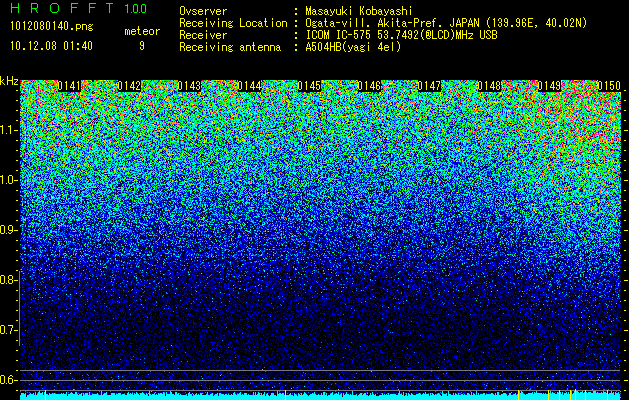Click the 0.9 kHz axis label
629x400 pixels.
click(x=7, y=230)
